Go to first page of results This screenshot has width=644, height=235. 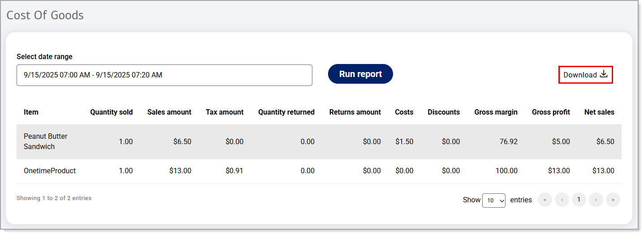point(545,200)
